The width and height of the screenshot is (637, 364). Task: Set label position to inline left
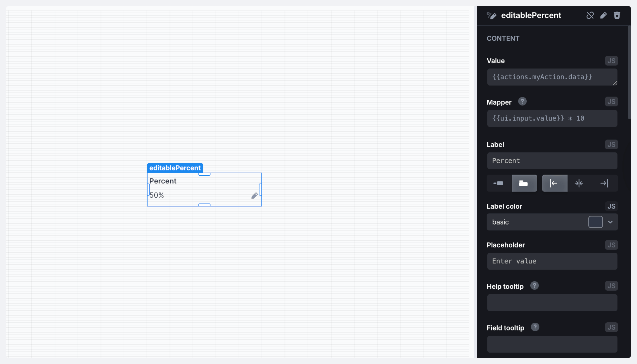click(x=499, y=183)
